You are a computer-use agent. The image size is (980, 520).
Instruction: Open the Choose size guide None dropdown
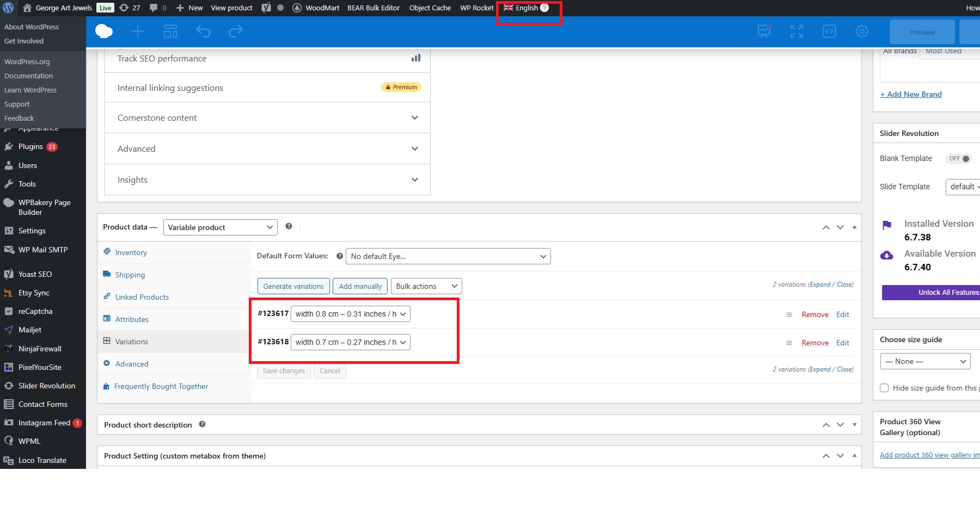pyautogui.click(x=924, y=361)
